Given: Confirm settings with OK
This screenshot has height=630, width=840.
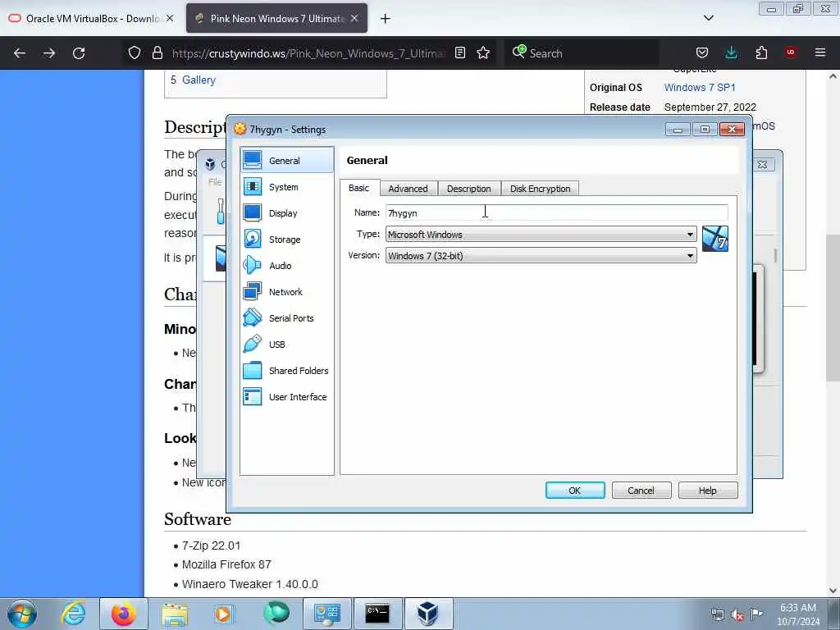Looking at the screenshot, I should (575, 491).
